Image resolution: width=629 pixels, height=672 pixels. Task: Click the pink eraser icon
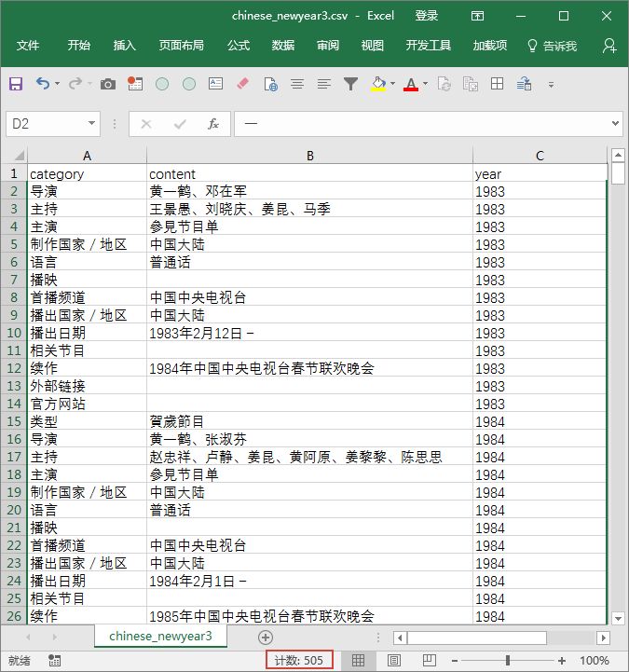coord(243,84)
